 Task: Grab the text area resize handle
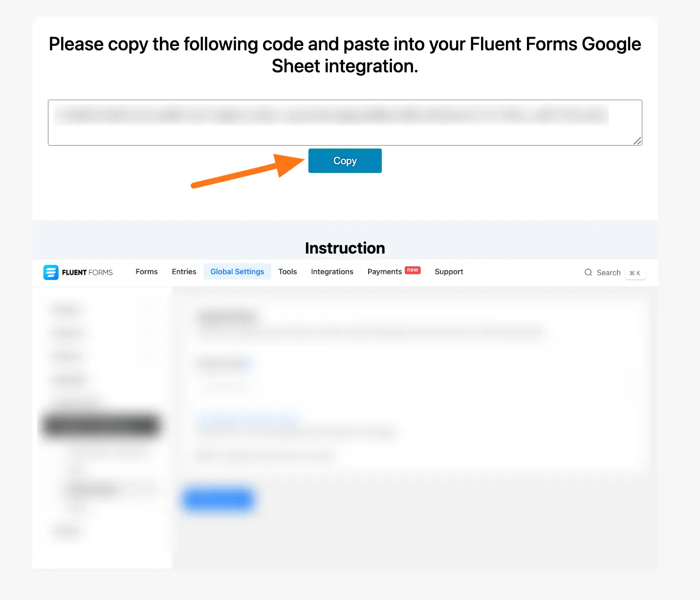637,141
